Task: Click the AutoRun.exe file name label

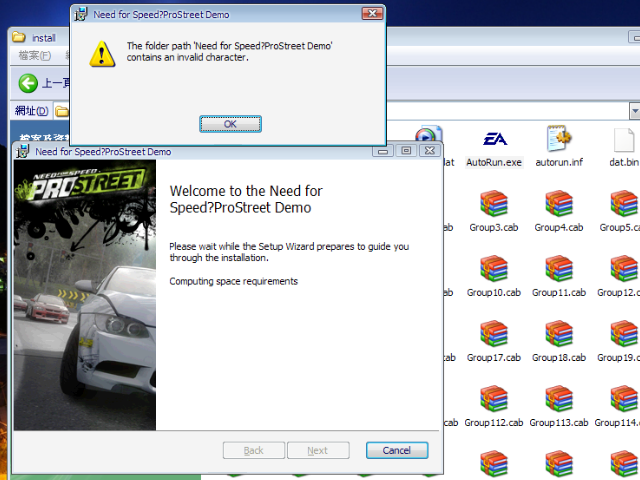Action: point(494,162)
